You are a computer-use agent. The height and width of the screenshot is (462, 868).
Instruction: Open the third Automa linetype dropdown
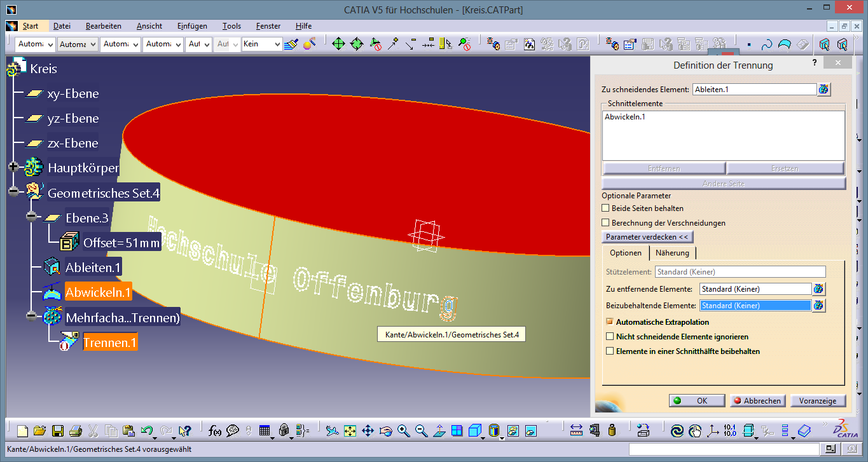121,44
